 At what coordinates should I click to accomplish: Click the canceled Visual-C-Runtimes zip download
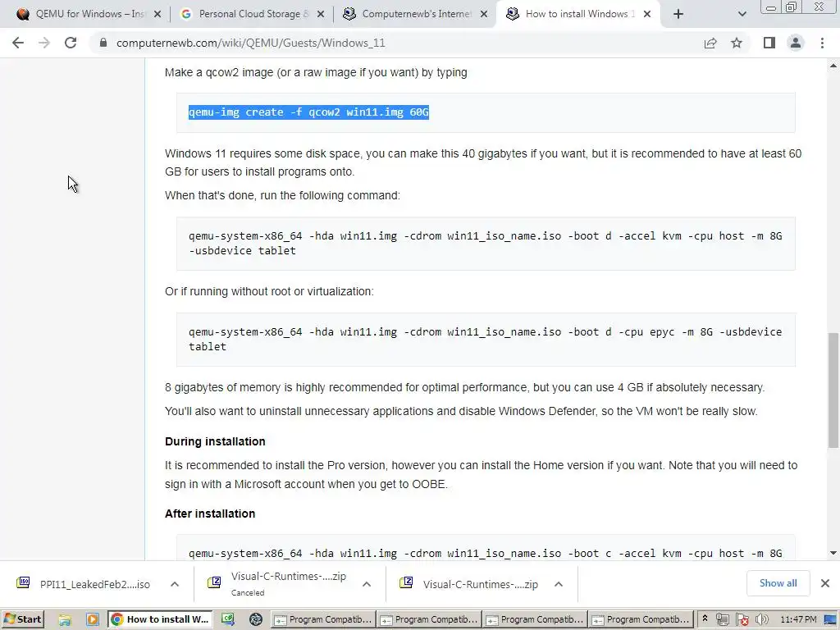[288, 583]
